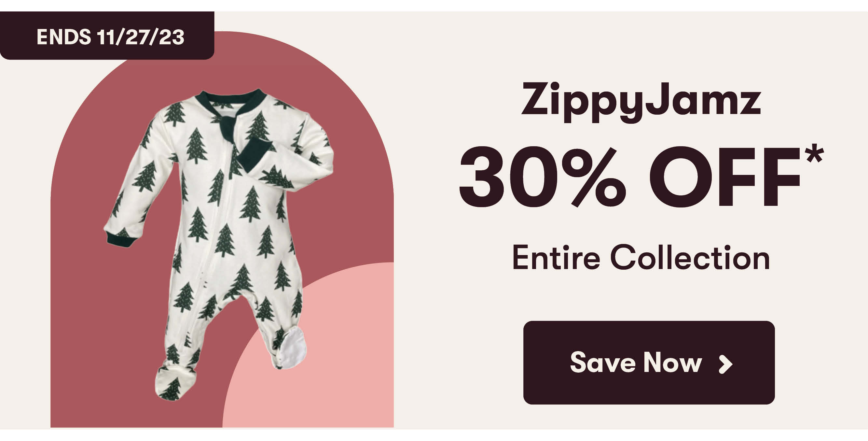Click the word Collection in subtitle

pyautogui.click(x=690, y=257)
